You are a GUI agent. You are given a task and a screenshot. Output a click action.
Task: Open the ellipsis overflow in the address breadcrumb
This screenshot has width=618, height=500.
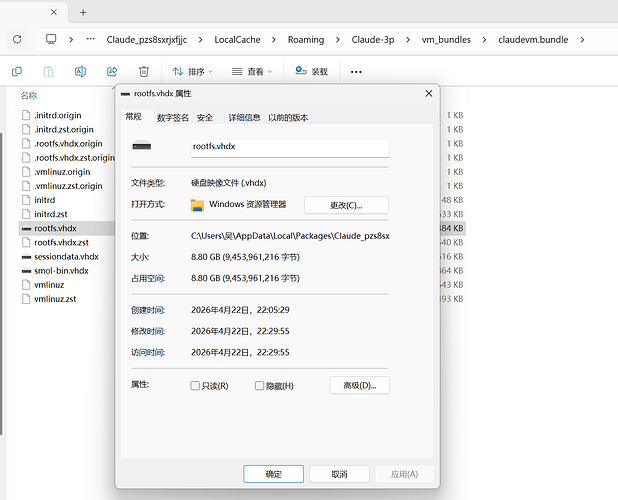(x=91, y=39)
